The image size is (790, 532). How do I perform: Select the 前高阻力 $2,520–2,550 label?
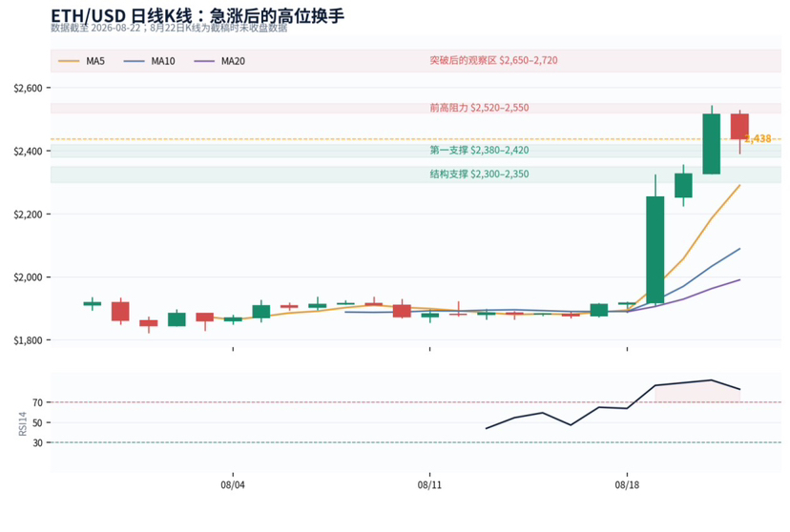(x=479, y=108)
